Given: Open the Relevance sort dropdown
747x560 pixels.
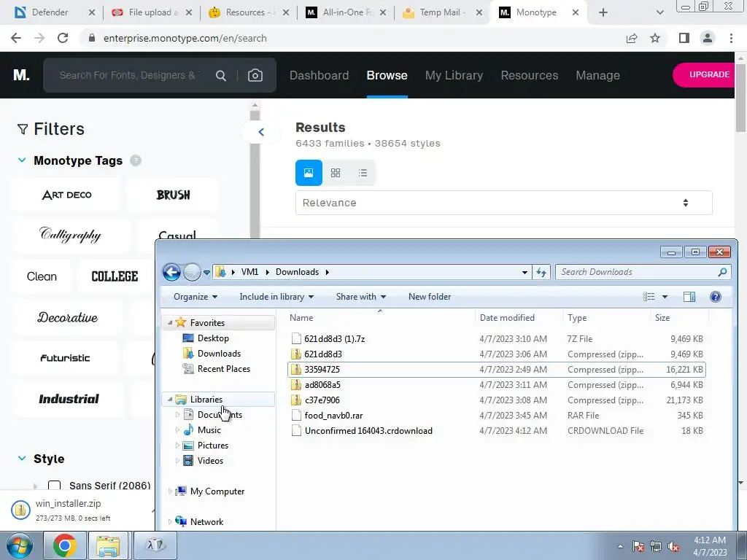Looking at the screenshot, I should (503, 203).
